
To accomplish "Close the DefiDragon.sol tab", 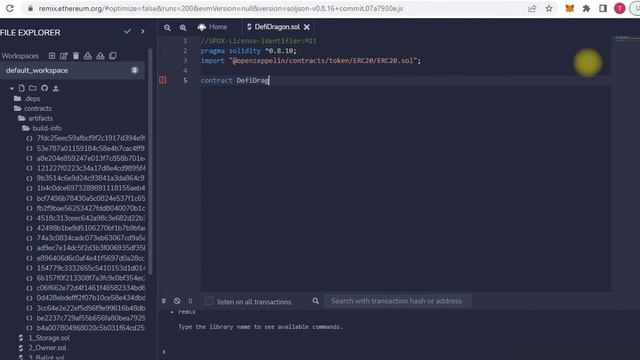I will tap(307, 27).
